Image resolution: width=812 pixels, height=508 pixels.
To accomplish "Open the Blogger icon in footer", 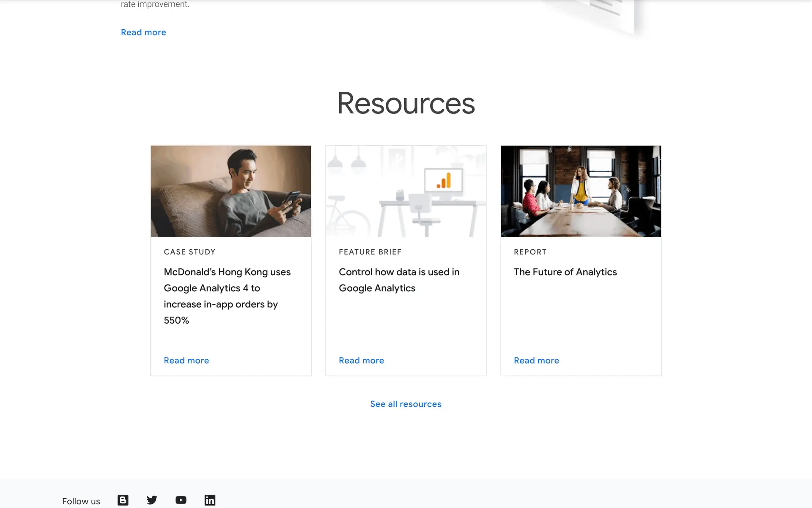I will [x=123, y=500].
